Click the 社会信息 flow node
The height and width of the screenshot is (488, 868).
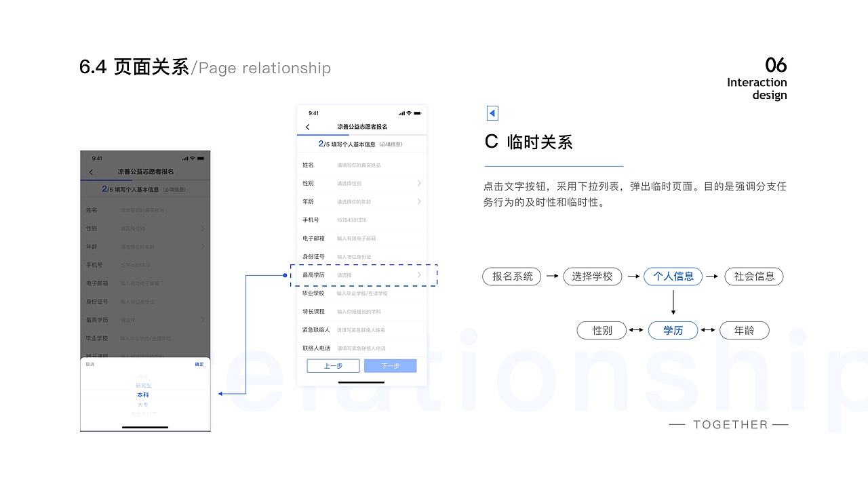click(754, 276)
